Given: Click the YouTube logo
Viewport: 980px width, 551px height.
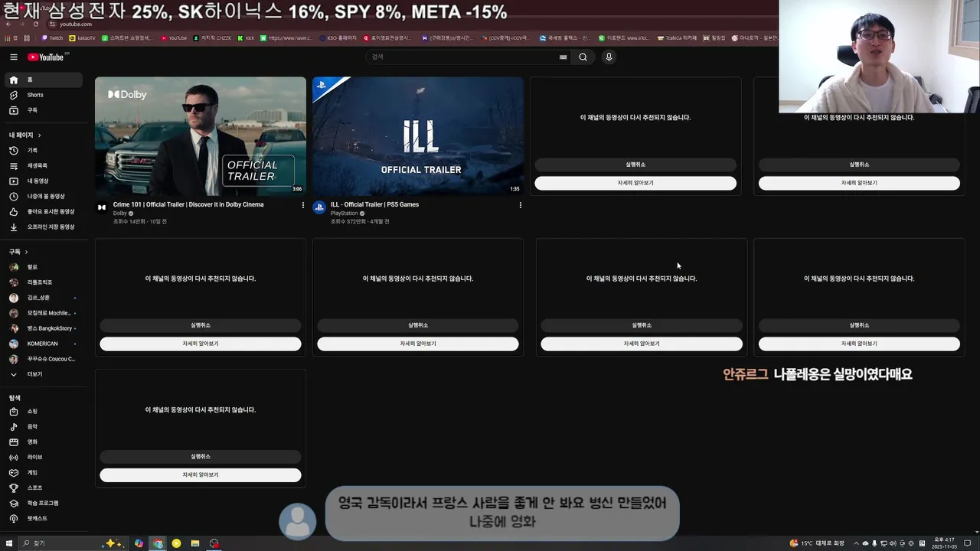Looking at the screenshot, I should tap(46, 57).
